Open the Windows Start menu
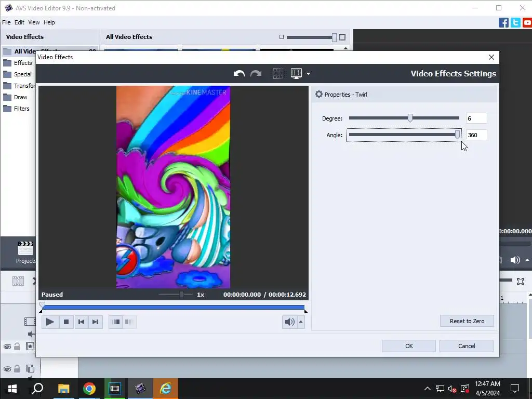 click(x=12, y=389)
